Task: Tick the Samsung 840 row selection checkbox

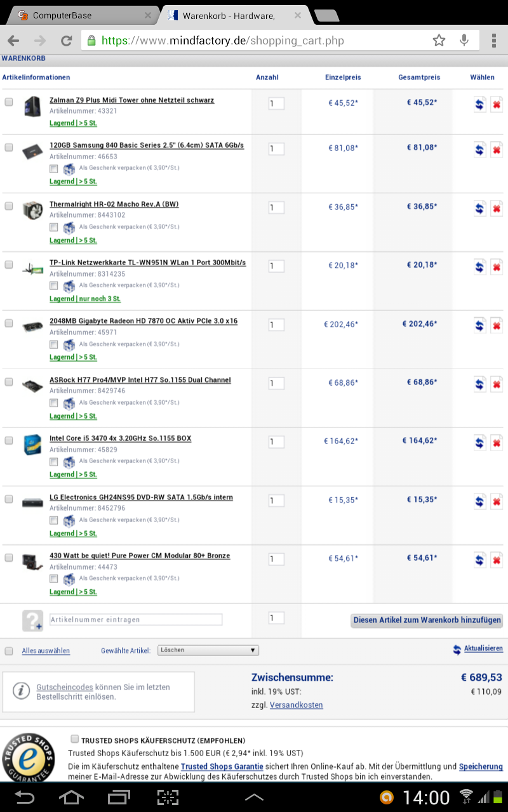Action: pos(9,147)
